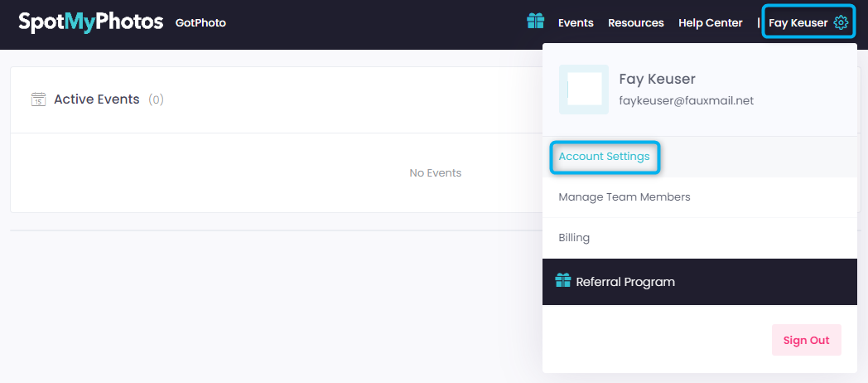Screen dimensions: 868x383
Task: Click the gift icon in top navigation
Action: pyautogui.click(x=535, y=22)
